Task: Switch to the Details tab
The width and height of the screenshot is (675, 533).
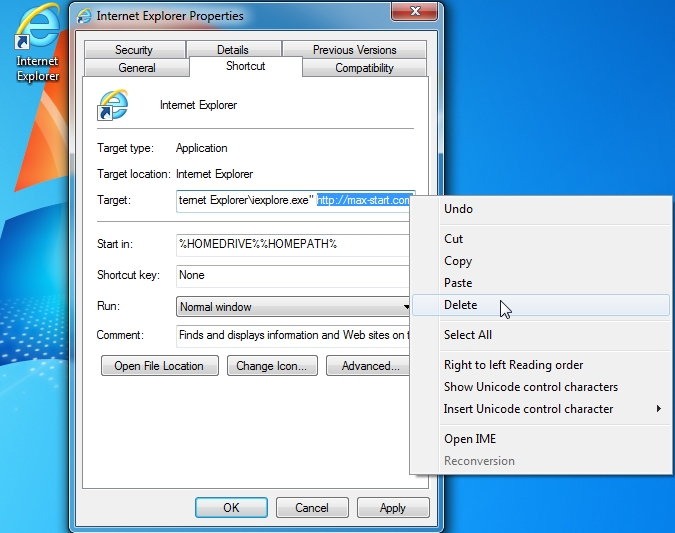Action: 233,50
